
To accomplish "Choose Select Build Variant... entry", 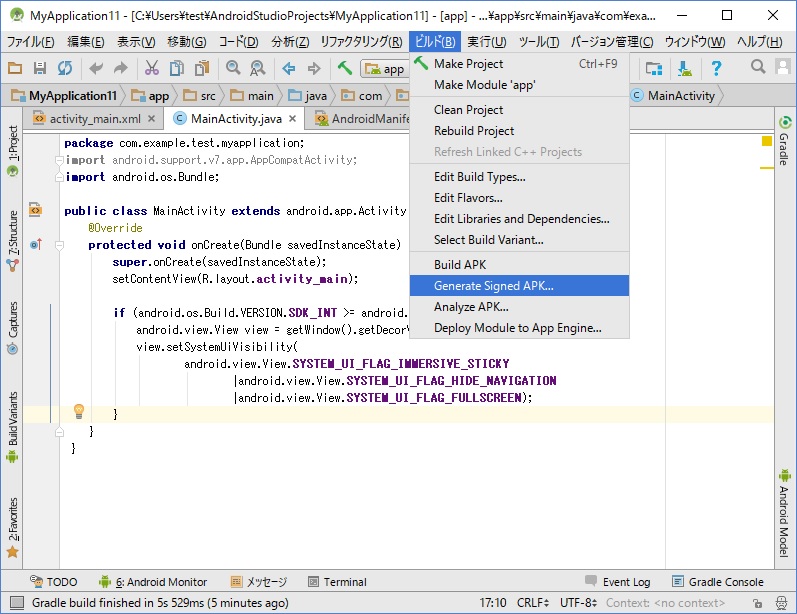I will tap(519, 239).
